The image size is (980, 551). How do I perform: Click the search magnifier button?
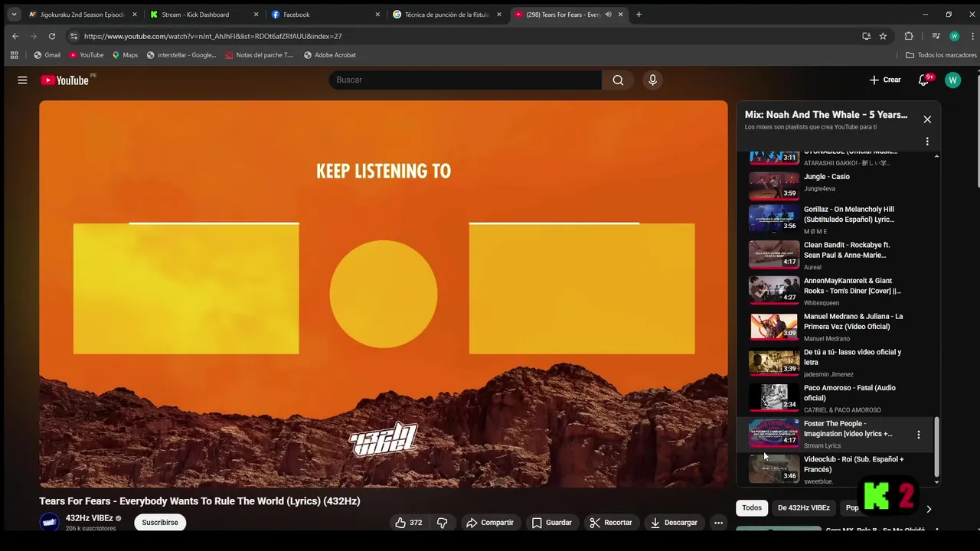click(x=618, y=80)
